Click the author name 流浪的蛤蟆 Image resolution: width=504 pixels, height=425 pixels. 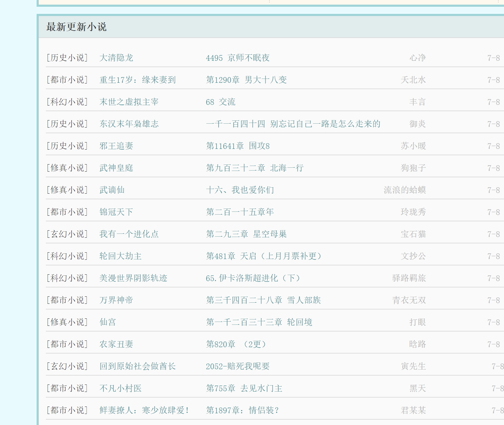[405, 190]
